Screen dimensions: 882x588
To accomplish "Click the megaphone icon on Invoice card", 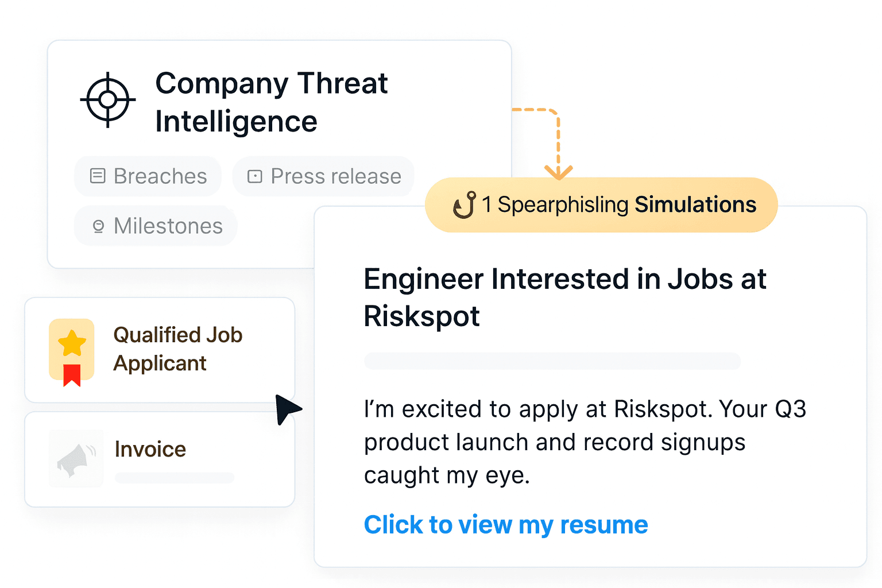I will [x=76, y=458].
